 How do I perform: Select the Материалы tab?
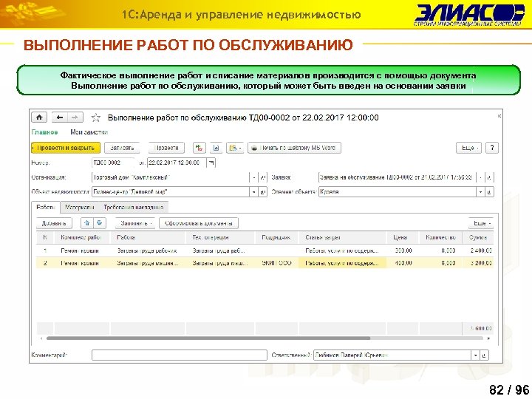(79, 208)
